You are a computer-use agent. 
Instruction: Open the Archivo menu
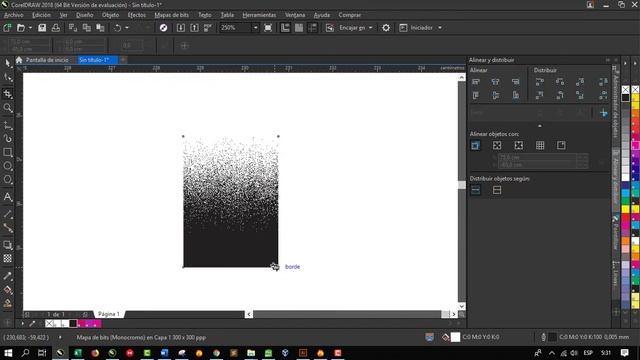(13, 15)
